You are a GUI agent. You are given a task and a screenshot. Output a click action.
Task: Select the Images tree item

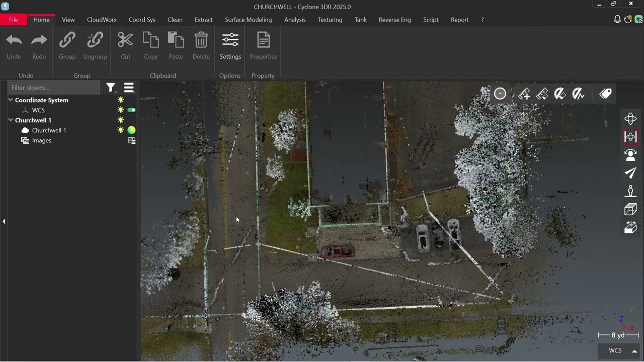coord(42,141)
